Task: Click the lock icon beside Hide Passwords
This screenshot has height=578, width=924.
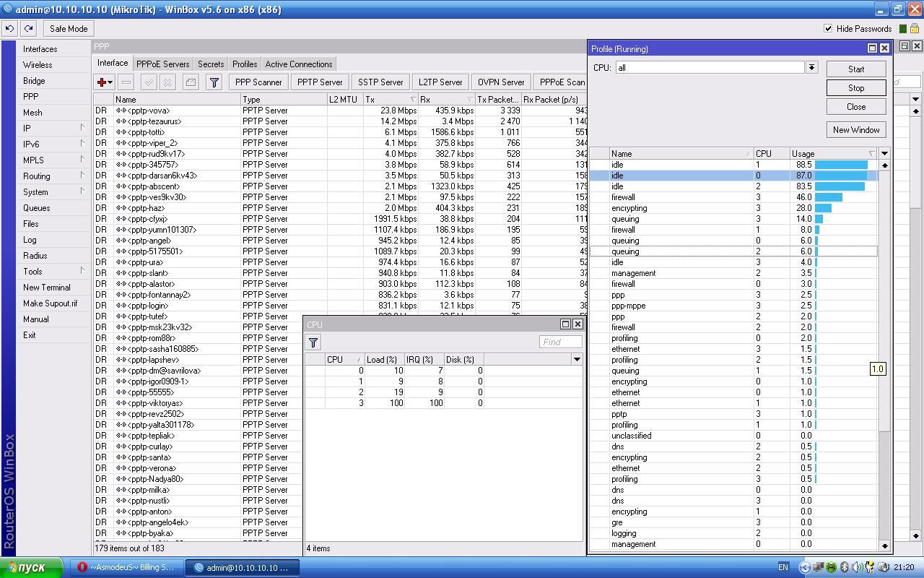Action: tap(914, 29)
